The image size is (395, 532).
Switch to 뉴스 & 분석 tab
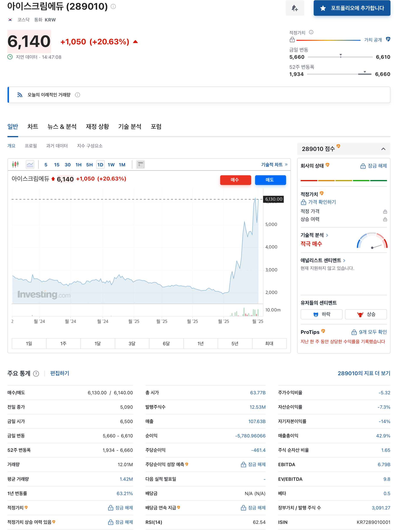pos(62,126)
